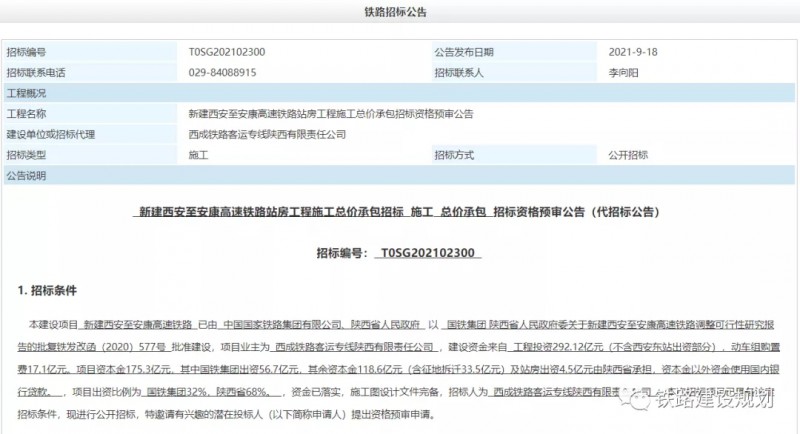Click the tender number T0SG202102300 in the table
The width and height of the screenshot is (800, 434).
[x=226, y=51]
